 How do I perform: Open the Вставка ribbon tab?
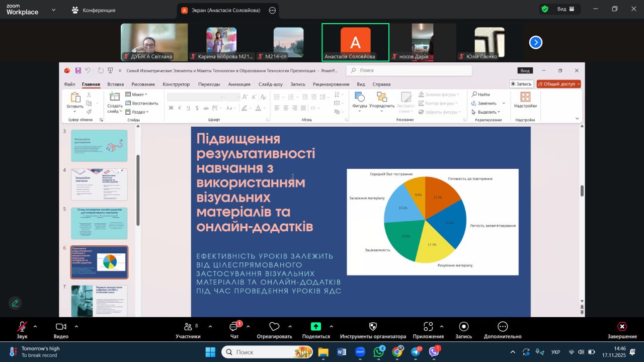(115, 84)
